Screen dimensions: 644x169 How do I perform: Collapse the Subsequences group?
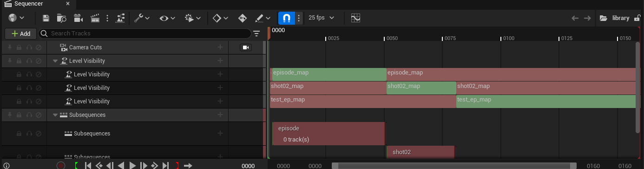(55, 115)
